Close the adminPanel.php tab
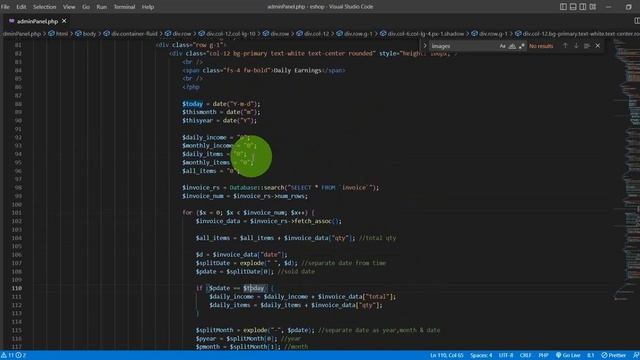The height and width of the screenshot is (360, 640). [64, 21]
